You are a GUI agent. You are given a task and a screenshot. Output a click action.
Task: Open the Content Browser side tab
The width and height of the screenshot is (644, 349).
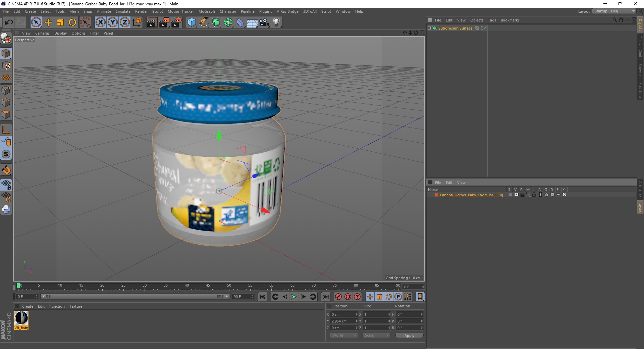pos(640,63)
